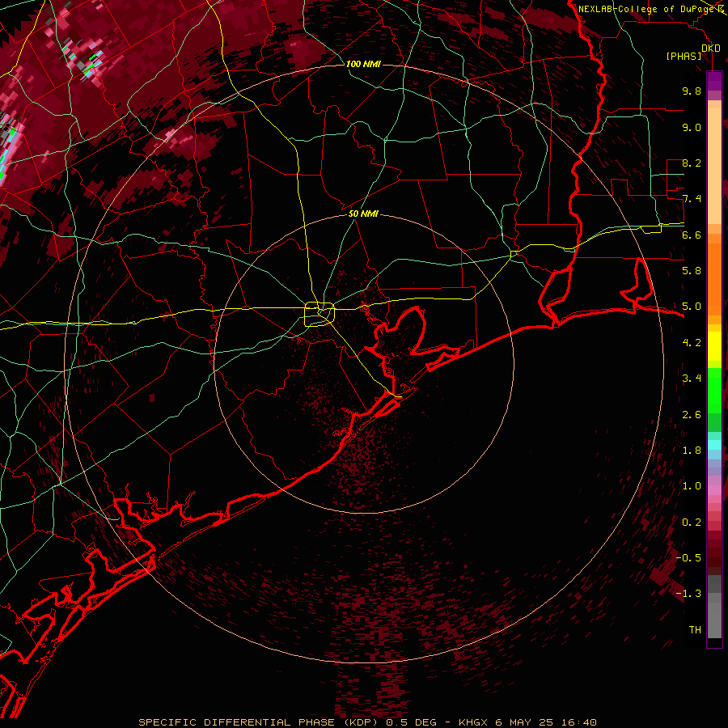The width and height of the screenshot is (728, 728).
Task: Click the yellow segment of the color bar
Action: tap(714, 346)
